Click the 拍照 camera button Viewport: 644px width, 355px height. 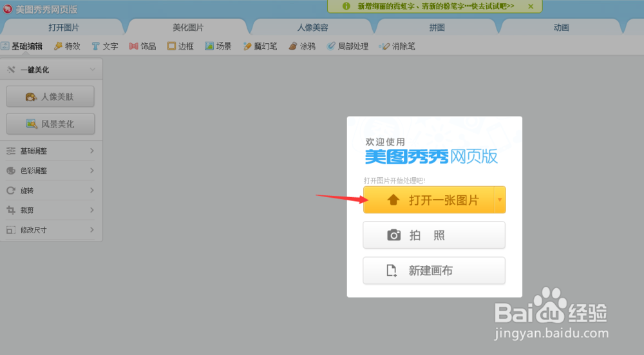[x=434, y=235]
